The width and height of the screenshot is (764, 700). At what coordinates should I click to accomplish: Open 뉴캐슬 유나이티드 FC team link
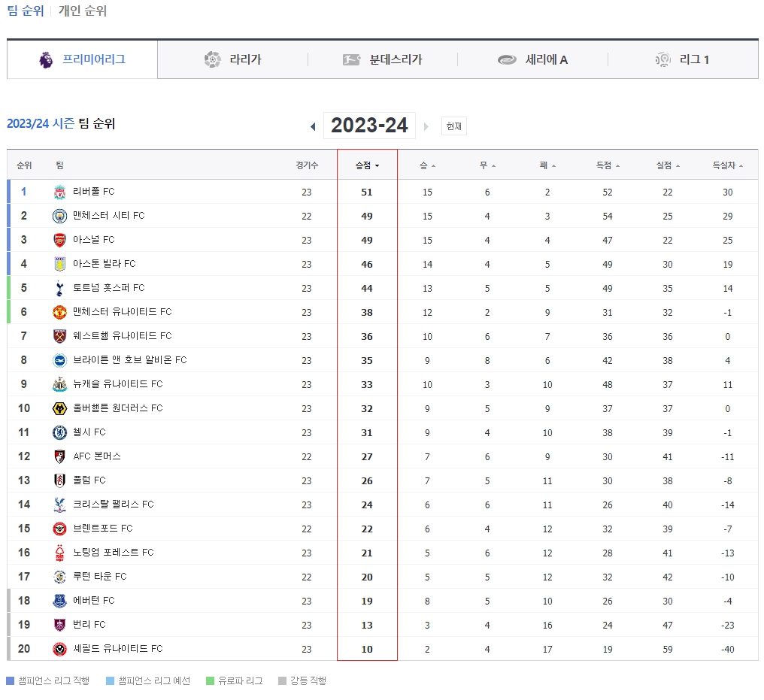pyautogui.click(x=117, y=384)
